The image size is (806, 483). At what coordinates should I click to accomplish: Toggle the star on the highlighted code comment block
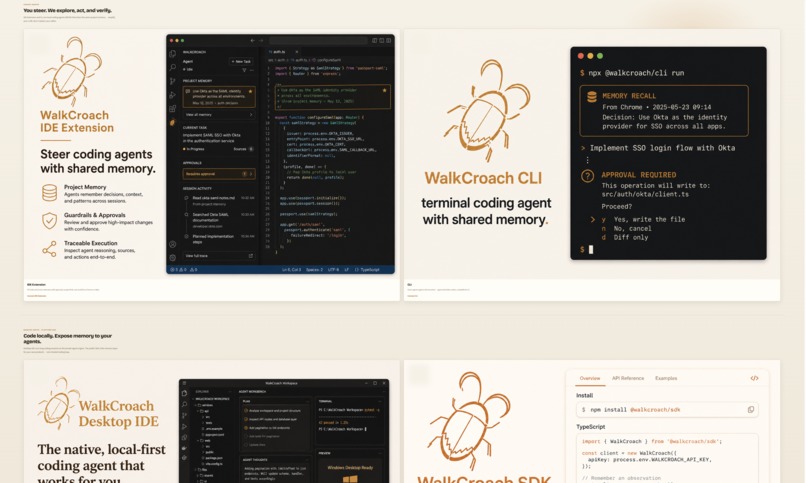(384, 90)
